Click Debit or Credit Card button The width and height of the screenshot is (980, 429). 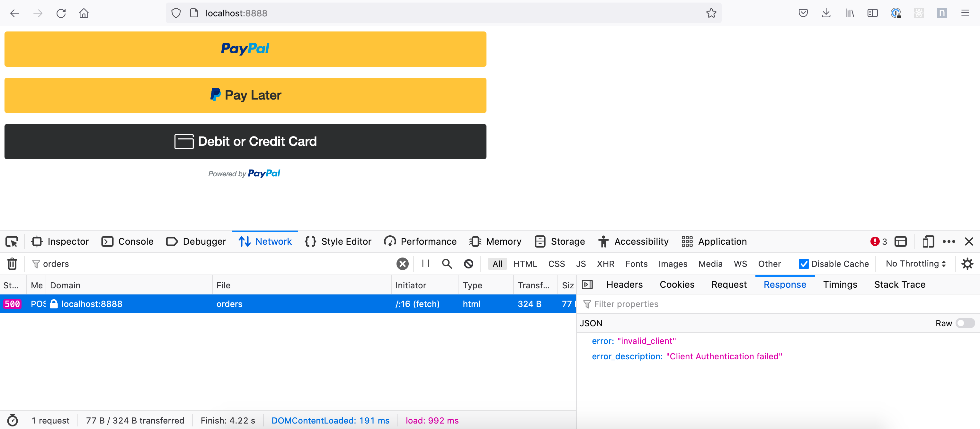pos(245,142)
